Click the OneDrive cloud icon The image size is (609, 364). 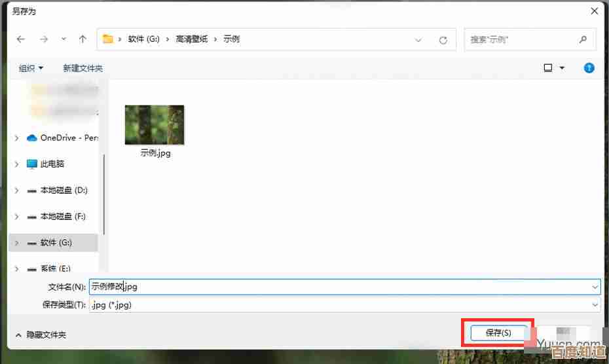click(31, 138)
